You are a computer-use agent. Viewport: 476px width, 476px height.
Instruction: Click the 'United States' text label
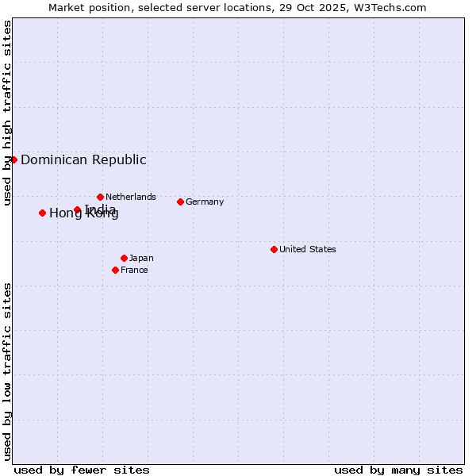pos(308,249)
